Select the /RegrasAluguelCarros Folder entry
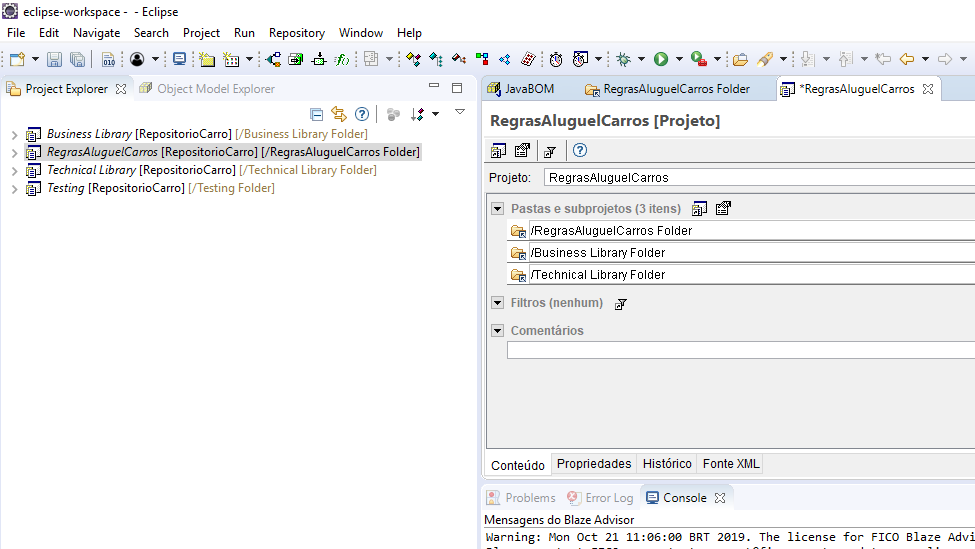975x549 pixels. (x=741, y=231)
